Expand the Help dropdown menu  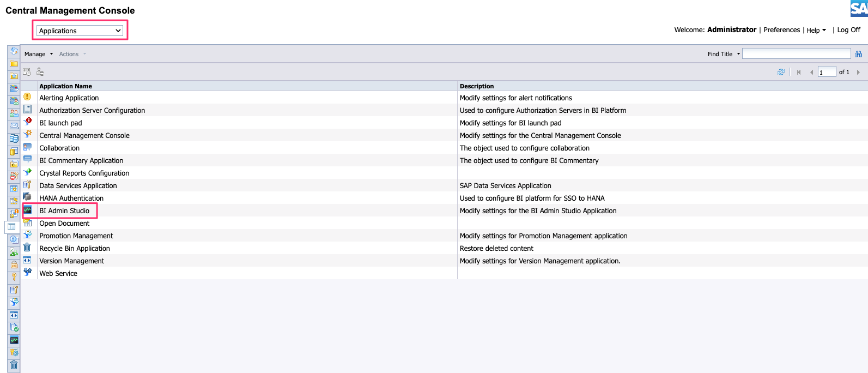[x=816, y=30]
